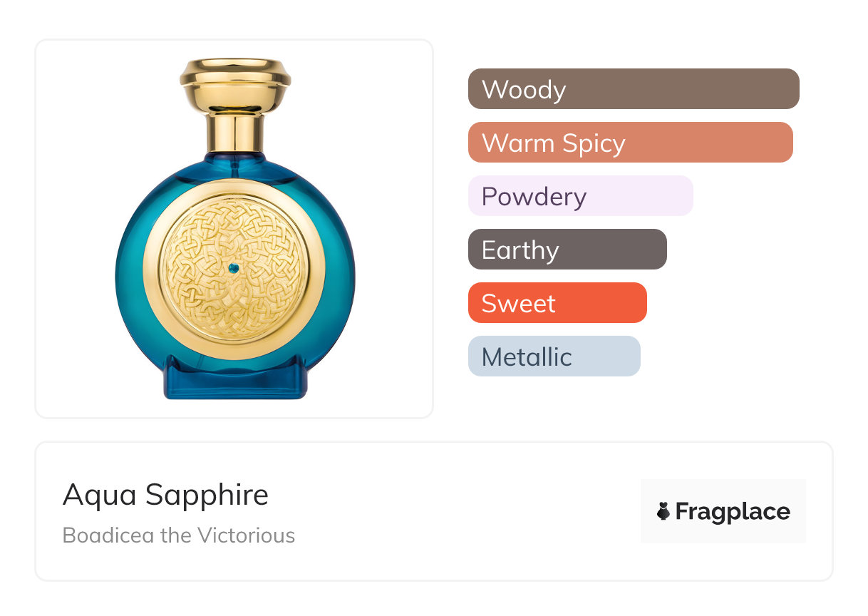Screen dimensions: 868x616
Task: Click the Aqua Sapphire fragrance title
Action: click(x=165, y=495)
